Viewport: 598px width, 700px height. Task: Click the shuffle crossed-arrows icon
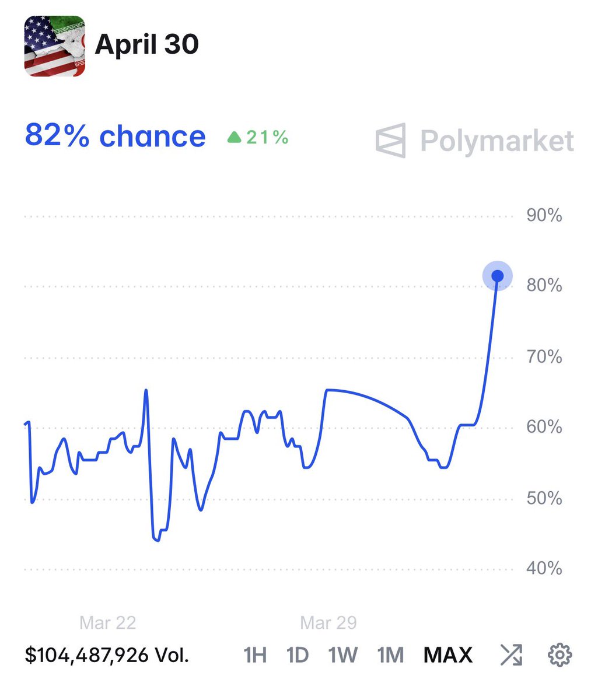tap(511, 655)
